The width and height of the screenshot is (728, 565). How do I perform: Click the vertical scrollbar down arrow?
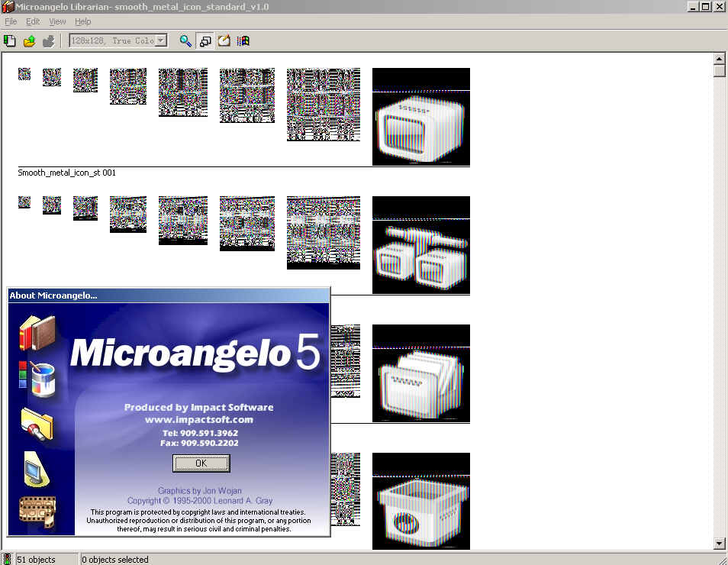(719, 543)
